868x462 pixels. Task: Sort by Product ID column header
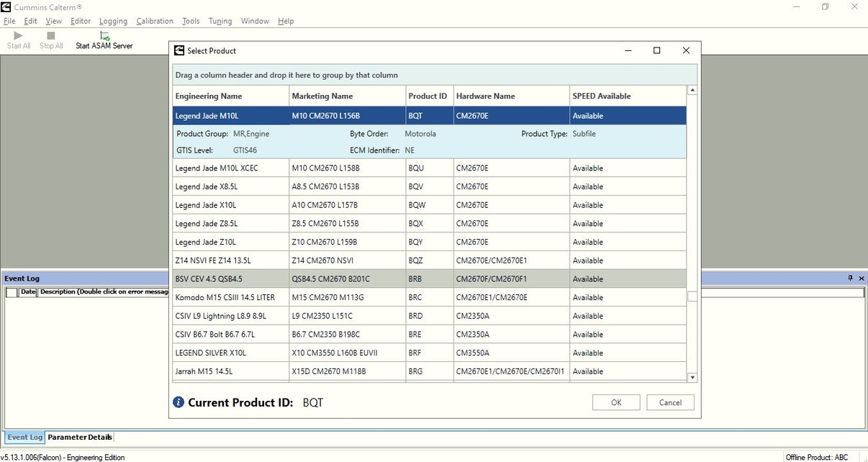428,96
